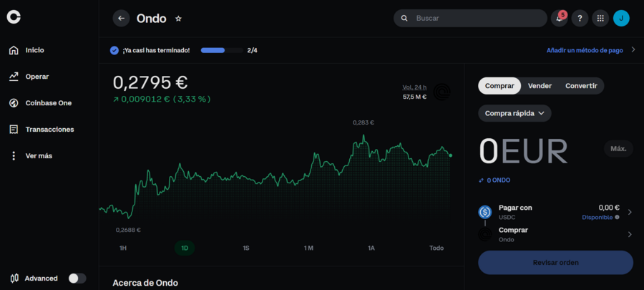Click the 0,2795 € price text
The image size is (644, 290).
pyautogui.click(x=150, y=82)
